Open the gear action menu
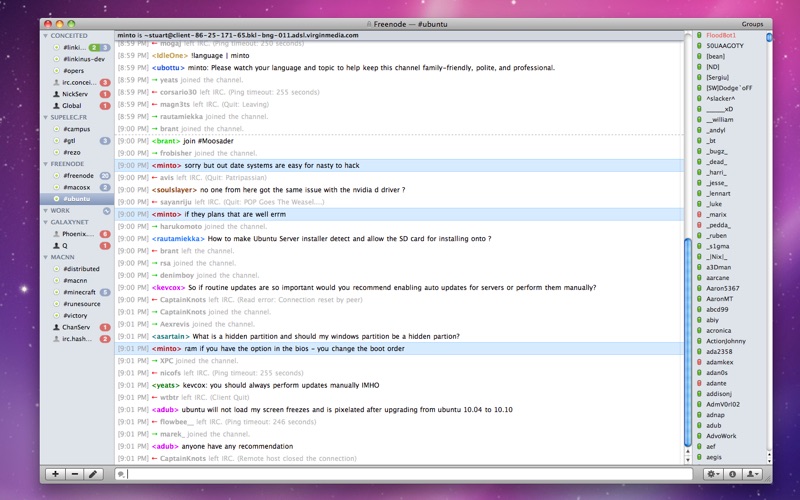Viewport: 800px width, 500px height. coord(713,474)
